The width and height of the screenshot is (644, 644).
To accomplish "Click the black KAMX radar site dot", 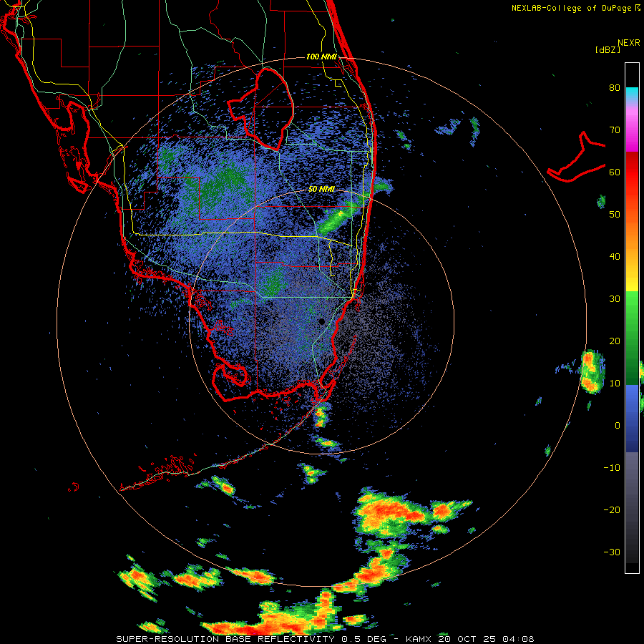I will click(x=321, y=321).
